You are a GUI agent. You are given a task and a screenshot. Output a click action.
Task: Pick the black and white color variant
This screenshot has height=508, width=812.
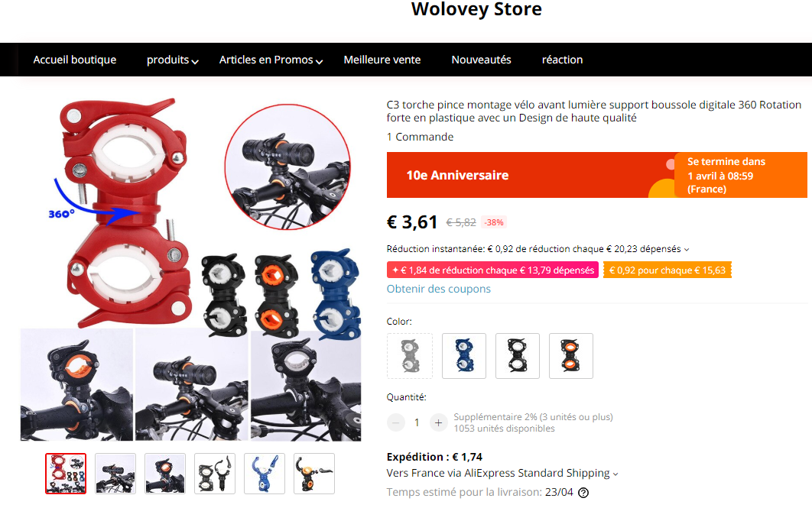[518, 356]
